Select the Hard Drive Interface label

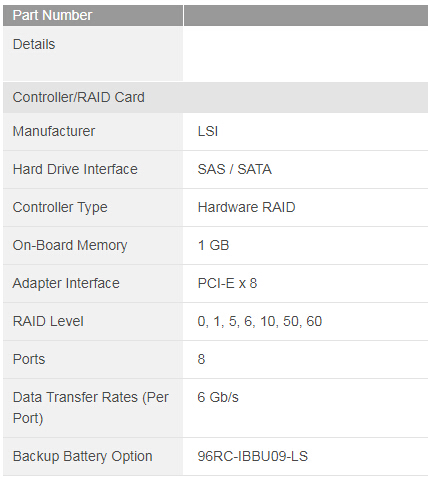pos(75,169)
